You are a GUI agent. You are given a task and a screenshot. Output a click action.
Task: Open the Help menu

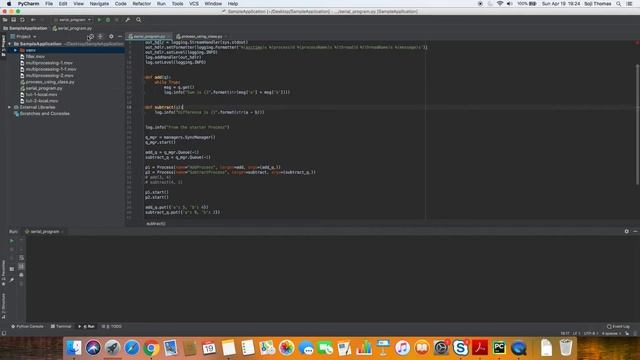pos(233,4)
